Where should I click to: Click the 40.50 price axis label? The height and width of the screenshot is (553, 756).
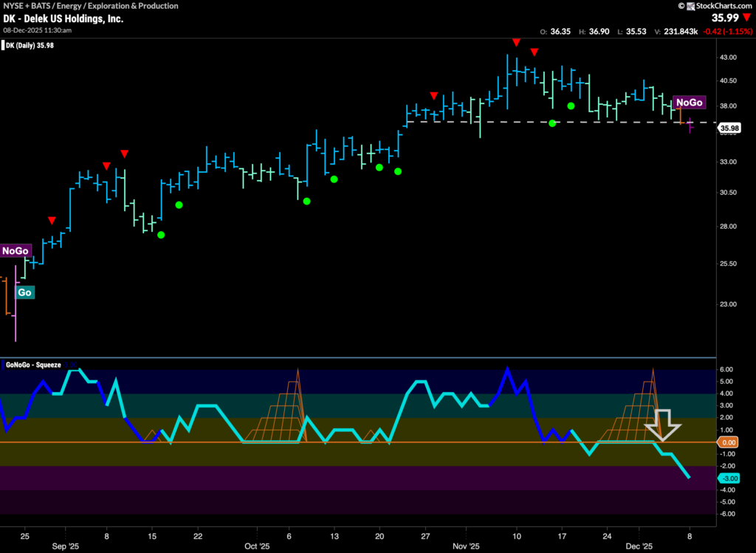pos(728,80)
